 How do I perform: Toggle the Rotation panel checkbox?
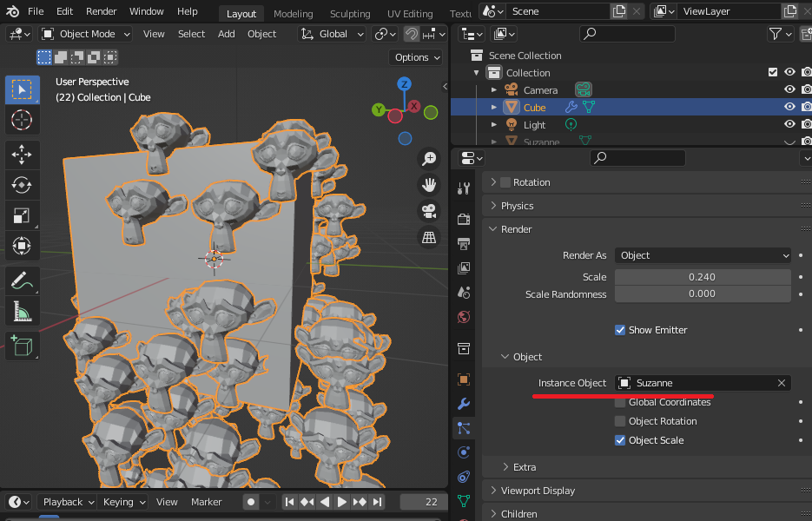(505, 182)
